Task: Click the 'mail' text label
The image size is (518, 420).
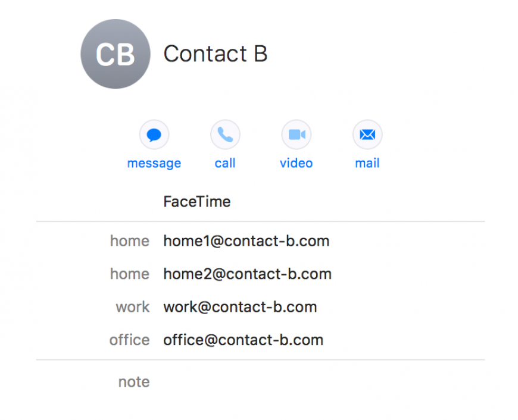Action: 367,163
